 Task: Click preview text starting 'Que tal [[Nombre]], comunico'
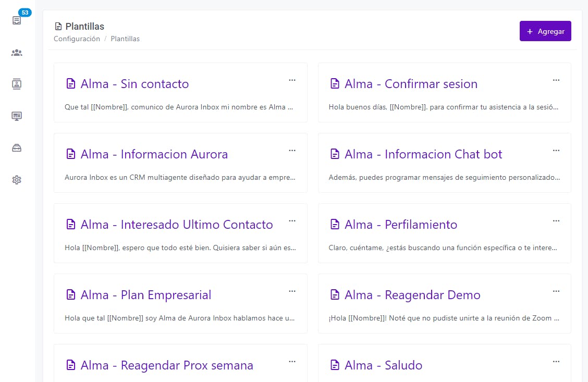(179, 107)
